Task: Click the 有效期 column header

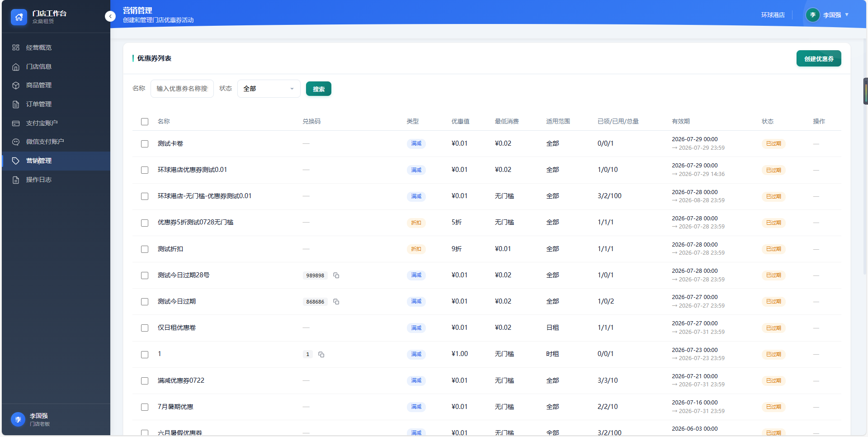Action: (681, 121)
